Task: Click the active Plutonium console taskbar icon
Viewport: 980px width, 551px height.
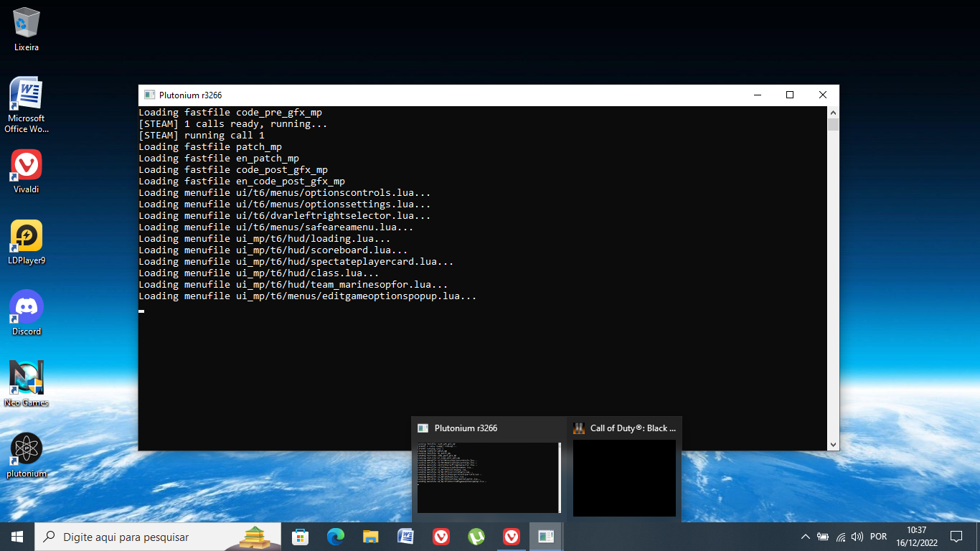Action: point(546,537)
